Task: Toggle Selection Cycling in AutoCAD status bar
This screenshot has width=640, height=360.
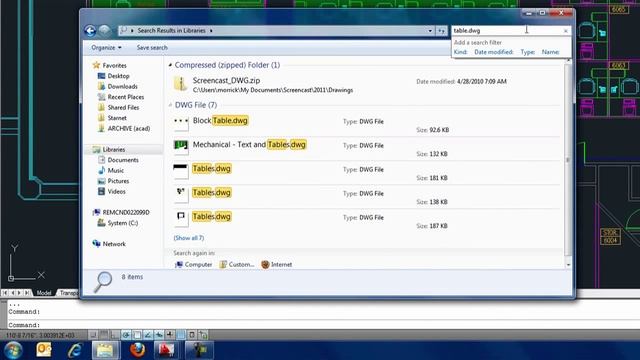Action: point(203,335)
